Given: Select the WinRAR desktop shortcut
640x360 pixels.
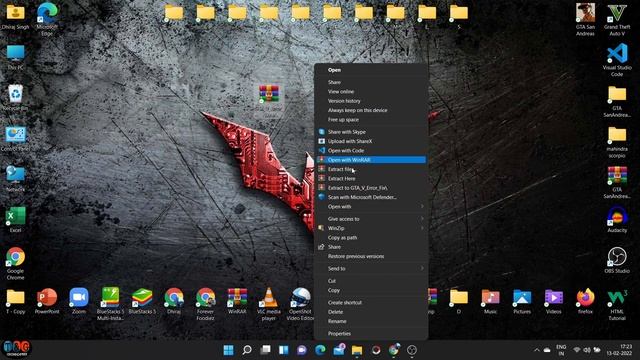Looking at the screenshot, I should pos(237,301).
